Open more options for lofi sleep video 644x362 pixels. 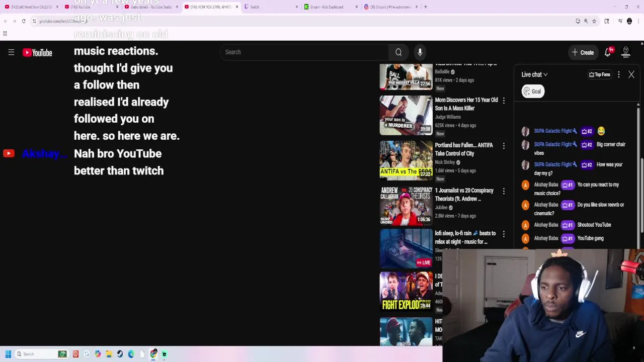click(504, 234)
